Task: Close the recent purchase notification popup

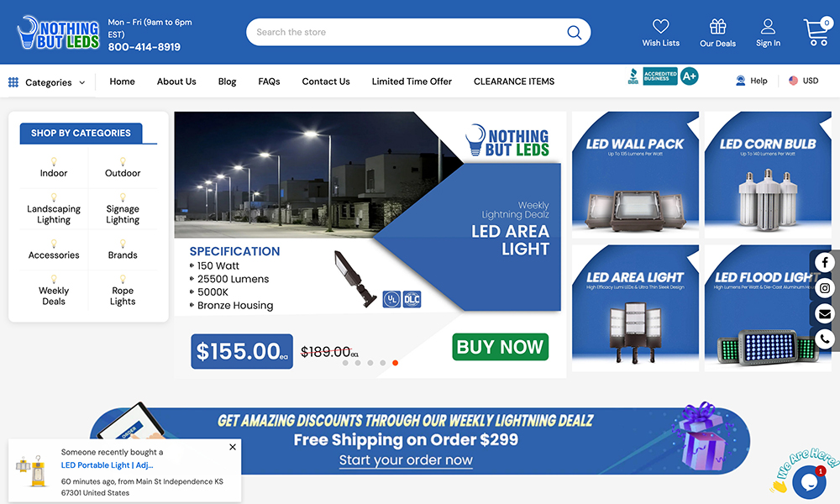Action: tap(233, 447)
